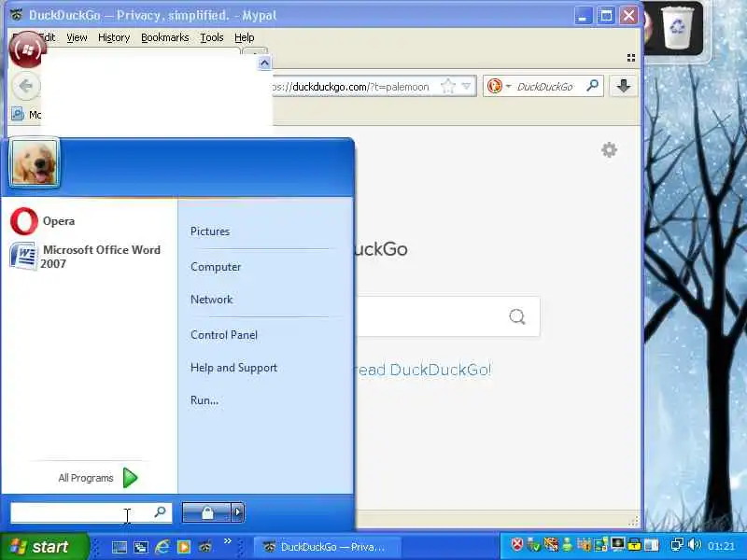Launch Mypal raccoon quick launch icon

[x=205, y=547]
